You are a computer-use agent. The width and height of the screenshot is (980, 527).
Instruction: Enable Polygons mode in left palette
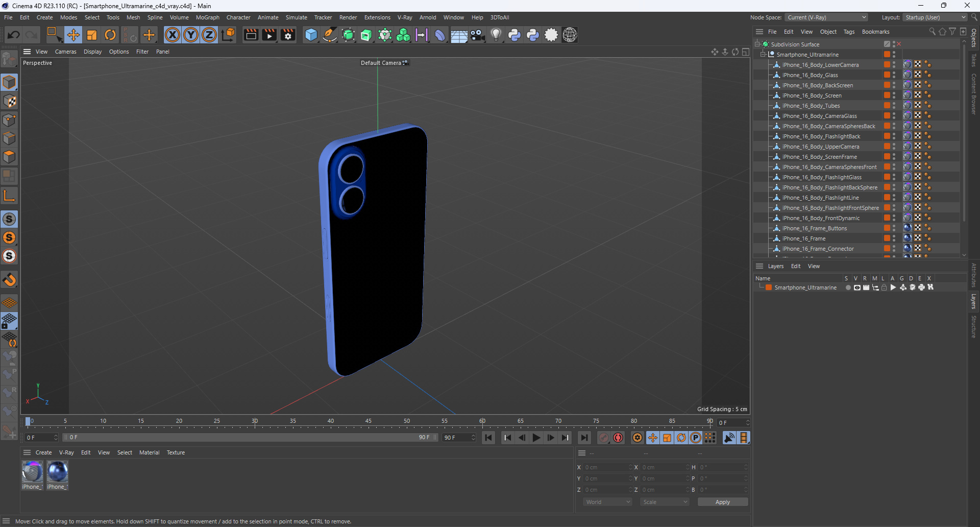pos(9,157)
